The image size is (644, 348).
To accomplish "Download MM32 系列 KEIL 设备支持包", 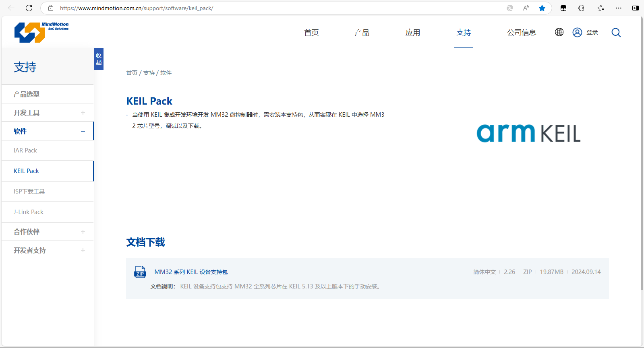I will click(x=191, y=272).
